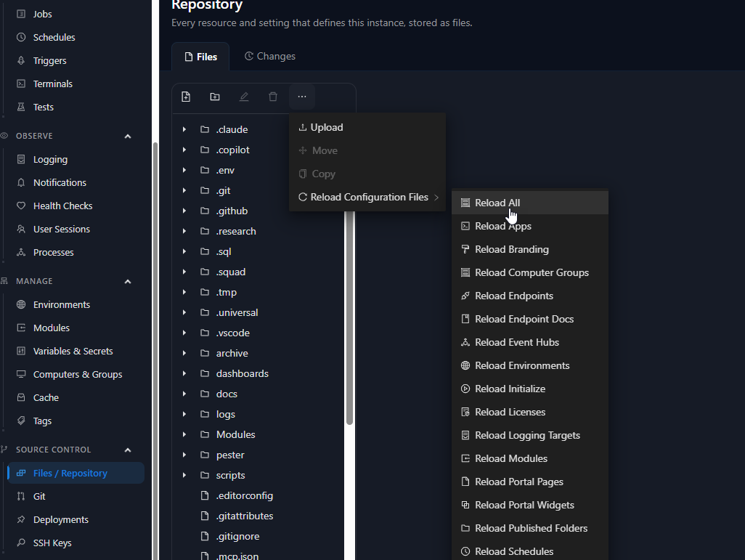Screen dimensions: 745x560
Task: Expand the .github folder arrow
Action: [x=184, y=211]
